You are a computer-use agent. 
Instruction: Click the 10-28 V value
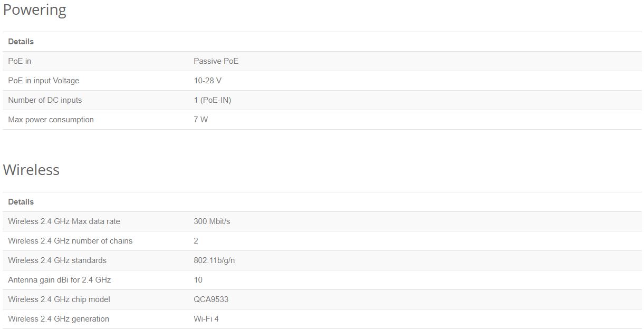207,81
